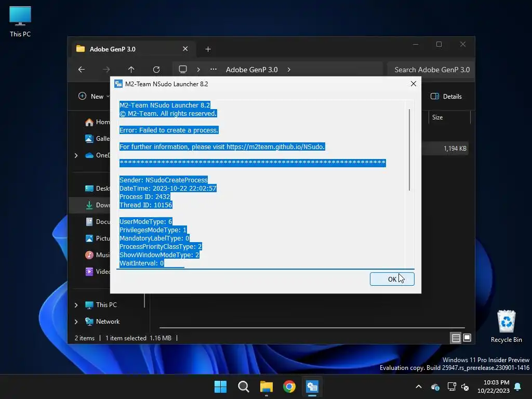This screenshot has height=399, width=532.
Task: Click the "DateTime: 2023-10-22 22:02:57" line
Action: [168, 188]
